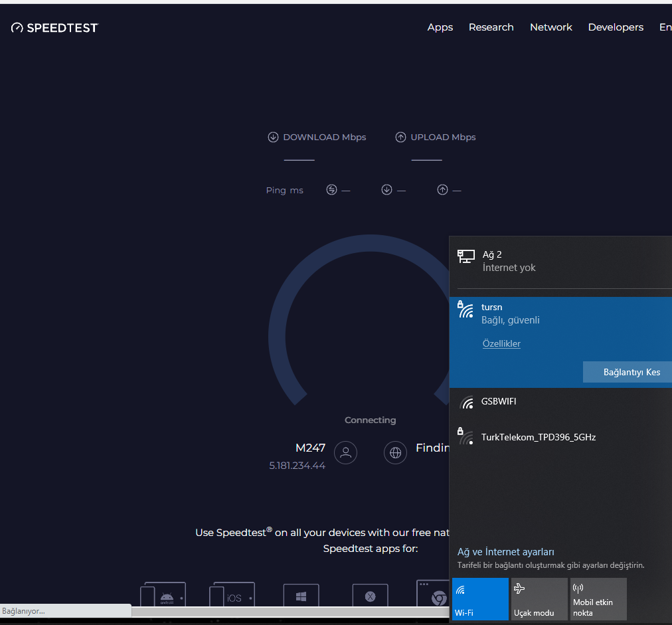Click the upload arrow icon beside UPLOAD Mbps

point(400,137)
